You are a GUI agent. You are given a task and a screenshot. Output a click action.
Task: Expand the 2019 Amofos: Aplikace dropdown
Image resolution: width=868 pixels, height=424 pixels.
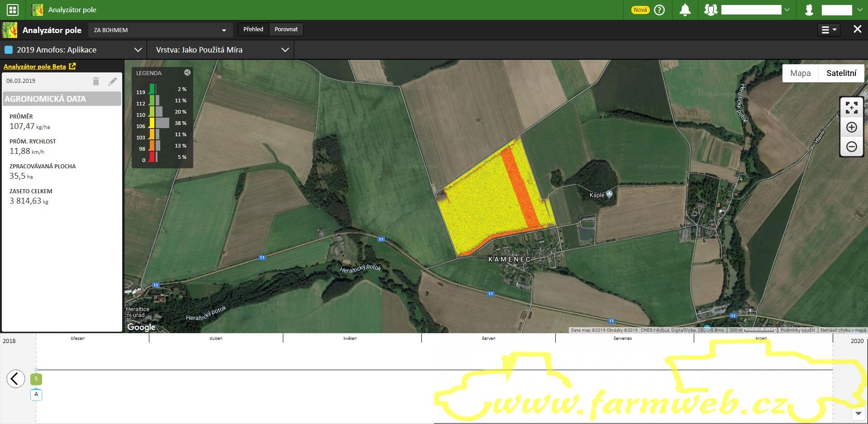click(x=73, y=50)
